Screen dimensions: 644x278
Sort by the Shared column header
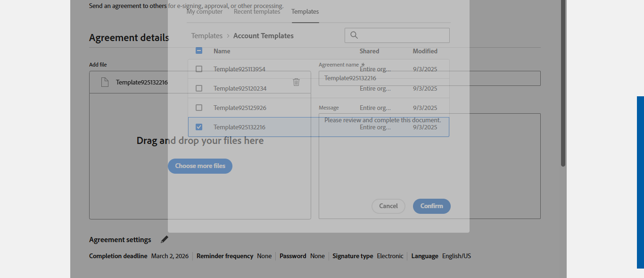[x=370, y=51]
